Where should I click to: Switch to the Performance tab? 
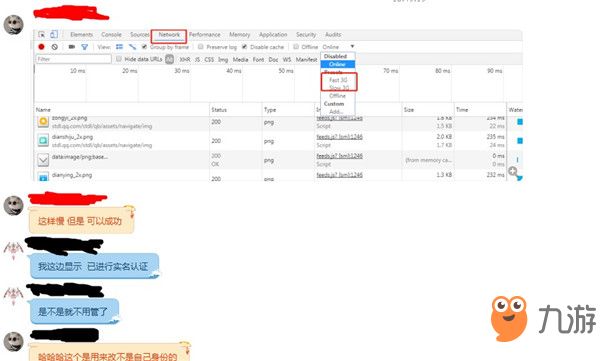click(x=204, y=34)
